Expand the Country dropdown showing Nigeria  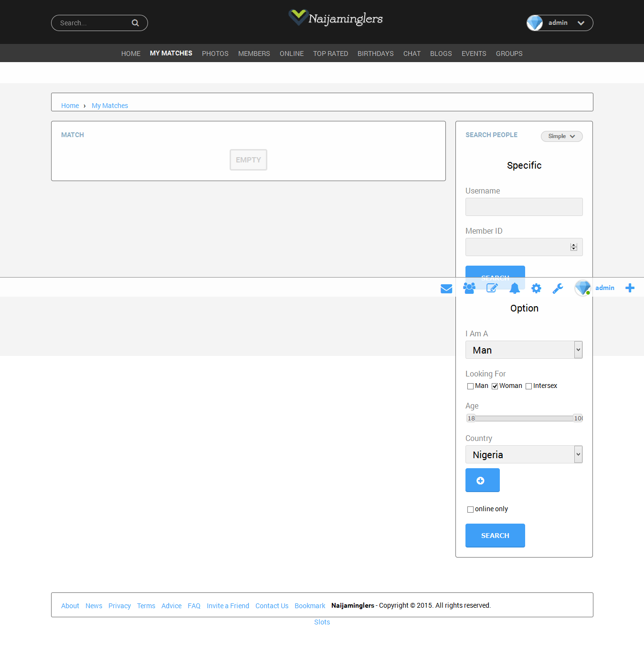tap(524, 454)
